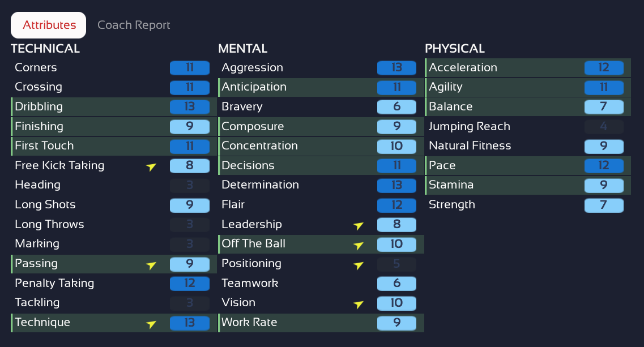Click the yellow arrow beside Off The Ball
The height and width of the screenshot is (347, 644).
coord(358,245)
